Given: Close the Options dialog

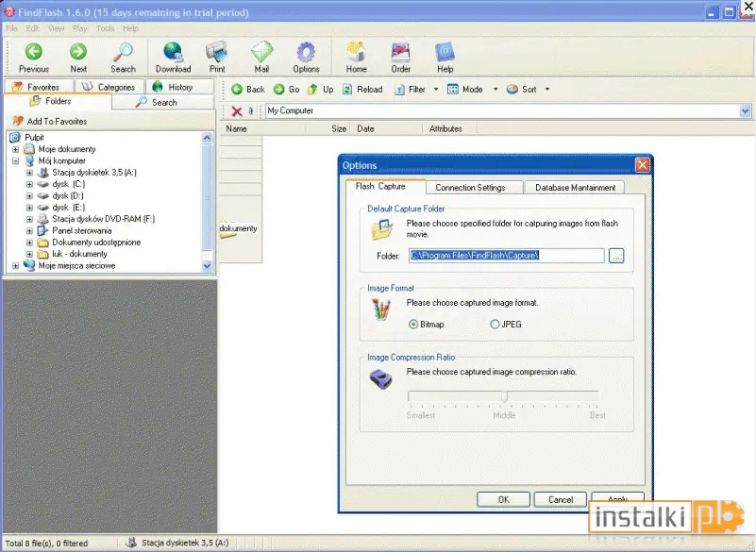Looking at the screenshot, I should 642,165.
